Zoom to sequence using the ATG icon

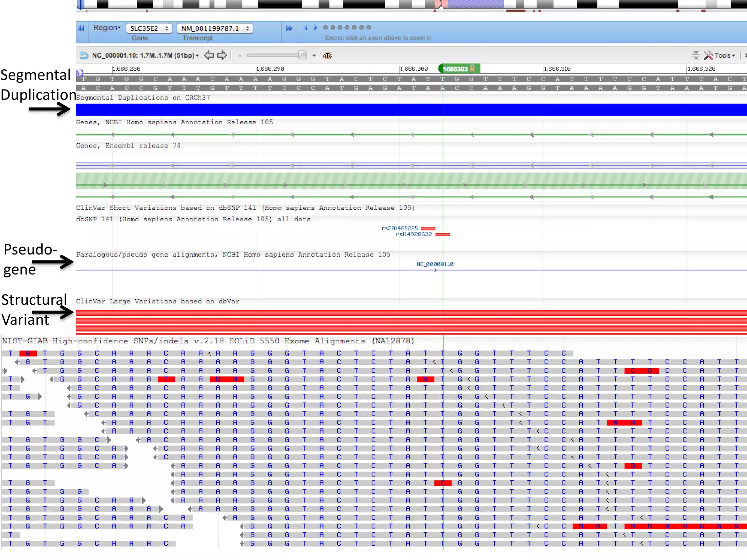328,55
